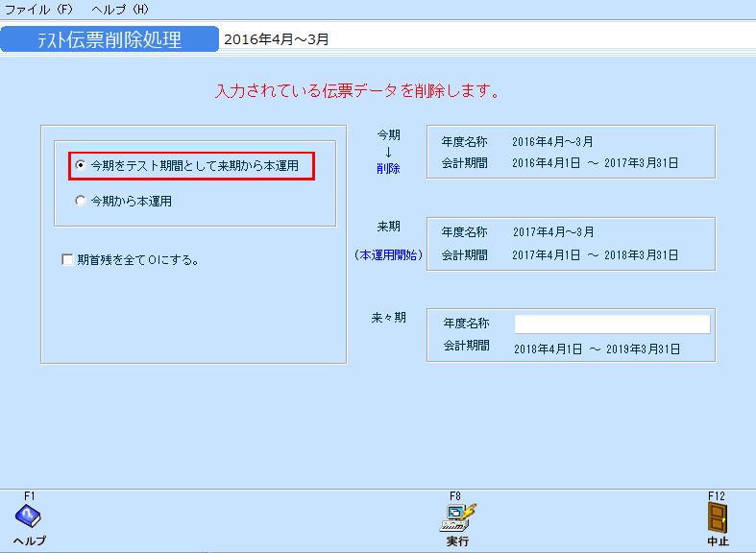Image resolution: width=756 pixels, height=553 pixels.
Task: Enable 期首残を全て０にする checkbox
Action: 67,259
